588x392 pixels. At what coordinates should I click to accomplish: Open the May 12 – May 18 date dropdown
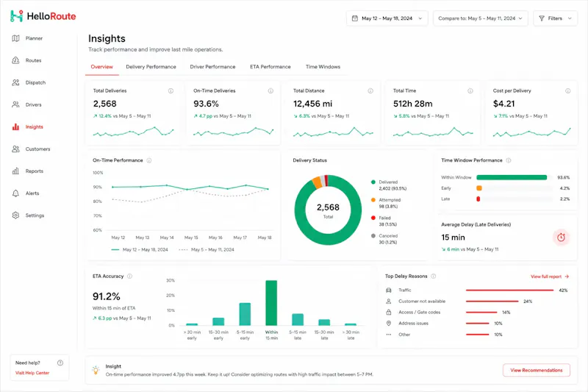pyautogui.click(x=387, y=18)
